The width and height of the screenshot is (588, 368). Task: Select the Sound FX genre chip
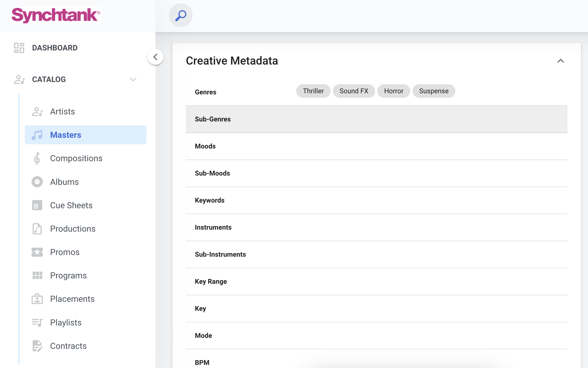pos(354,91)
